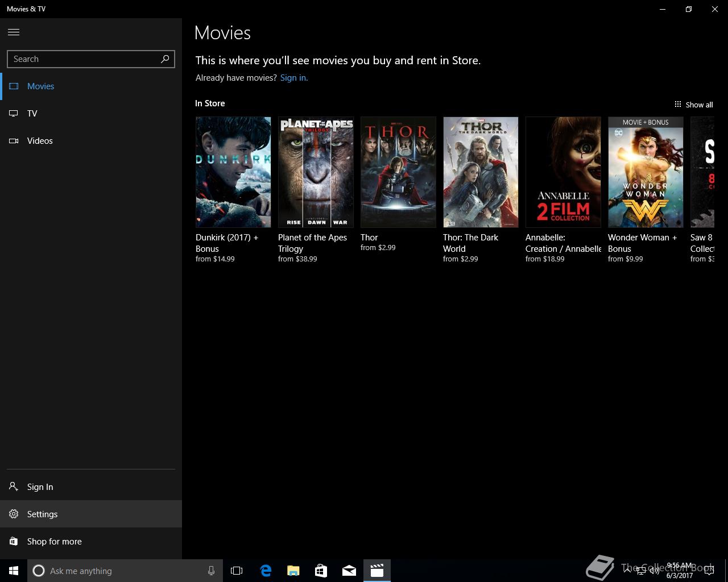Launch Microsoft Edge from taskbar
This screenshot has width=728, height=582.
266,571
